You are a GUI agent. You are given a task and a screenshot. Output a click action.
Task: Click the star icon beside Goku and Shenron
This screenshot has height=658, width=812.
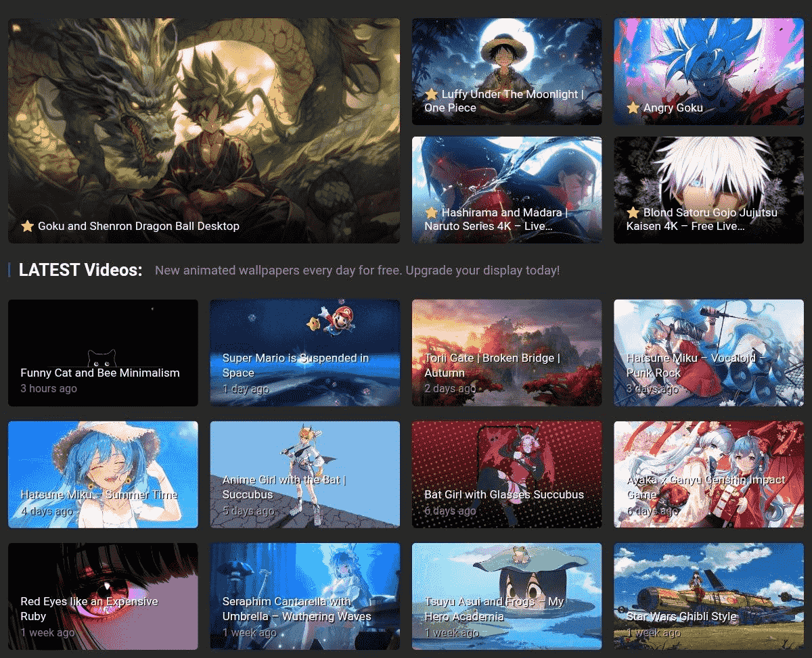click(x=27, y=226)
